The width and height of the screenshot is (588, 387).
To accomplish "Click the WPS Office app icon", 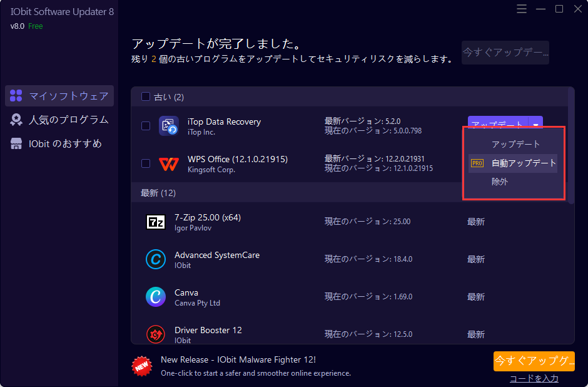I will point(168,163).
